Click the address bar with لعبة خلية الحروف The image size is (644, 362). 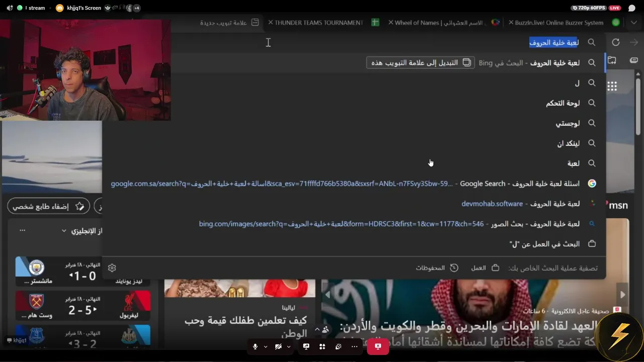(x=387, y=43)
